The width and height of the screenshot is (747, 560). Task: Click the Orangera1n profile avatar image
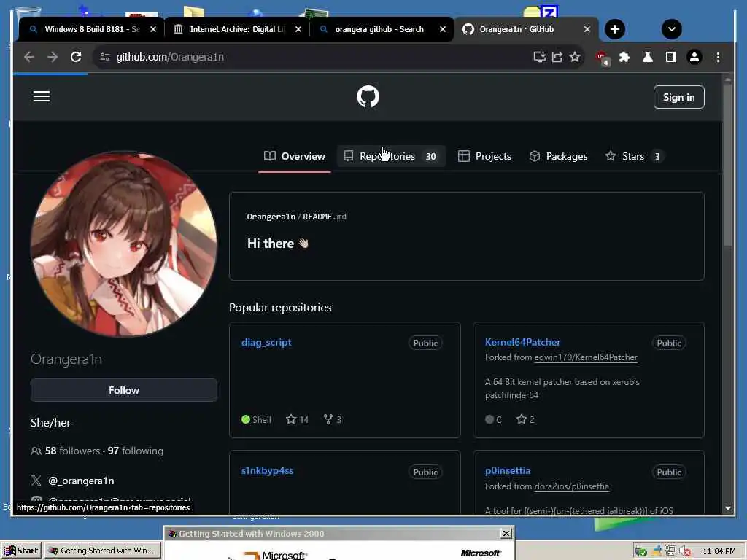point(124,244)
